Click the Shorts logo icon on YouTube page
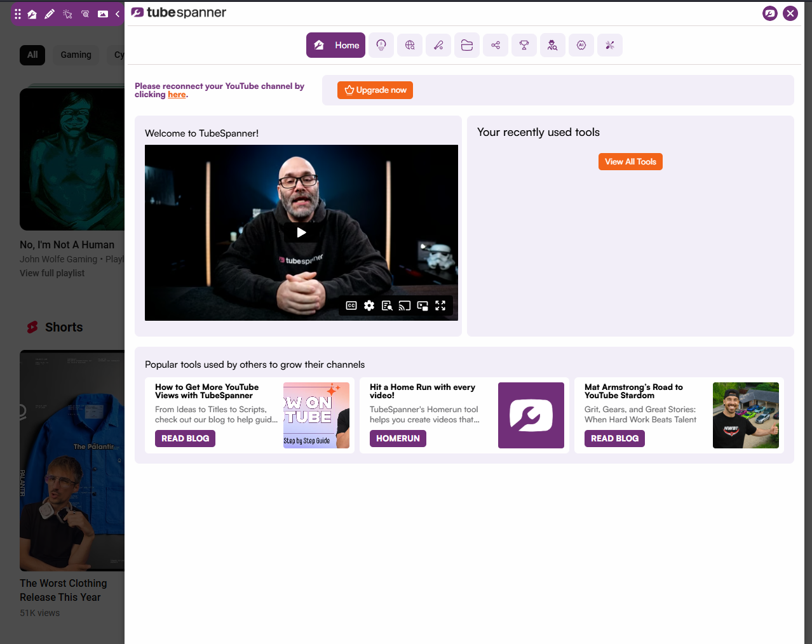Viewport: 812px width, 644px height. coord(32,327)
